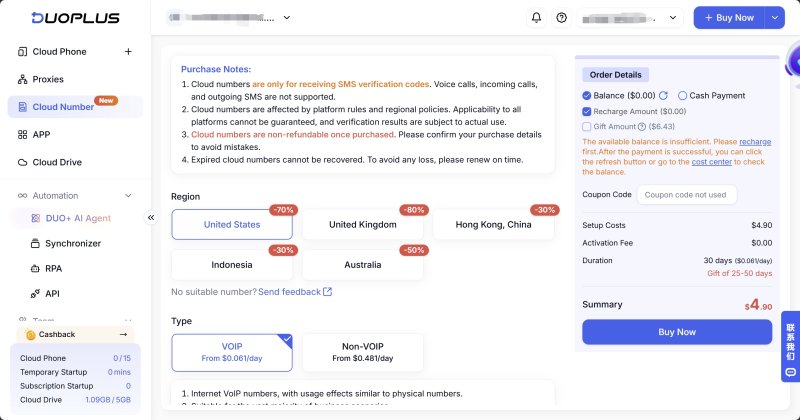Open the notifications bell icon
Image resolution: width=800 pixels, height=420 pixels.
pyautogui.click(x=536, y=18)
